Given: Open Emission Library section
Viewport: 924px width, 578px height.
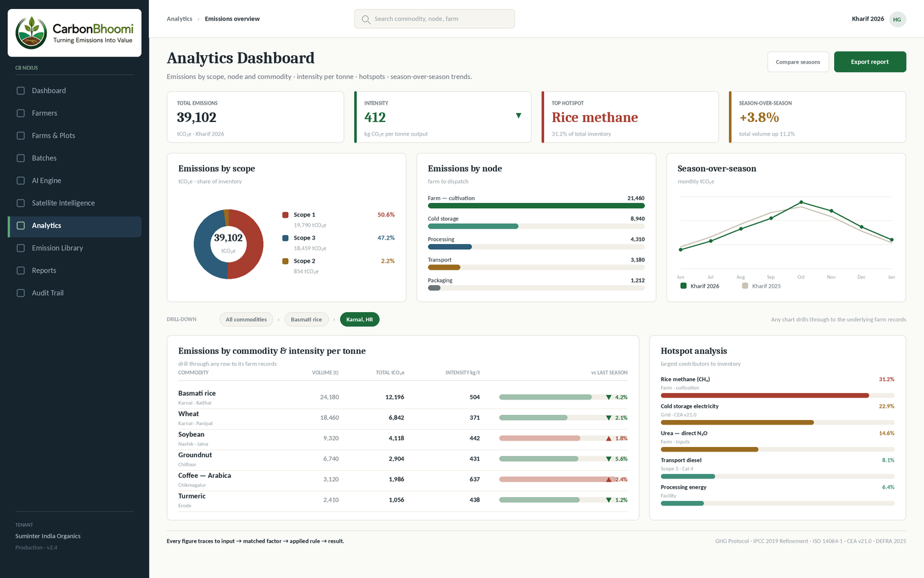Looking at the screenshot, I should pyautogui.click(x=74, y=248).
